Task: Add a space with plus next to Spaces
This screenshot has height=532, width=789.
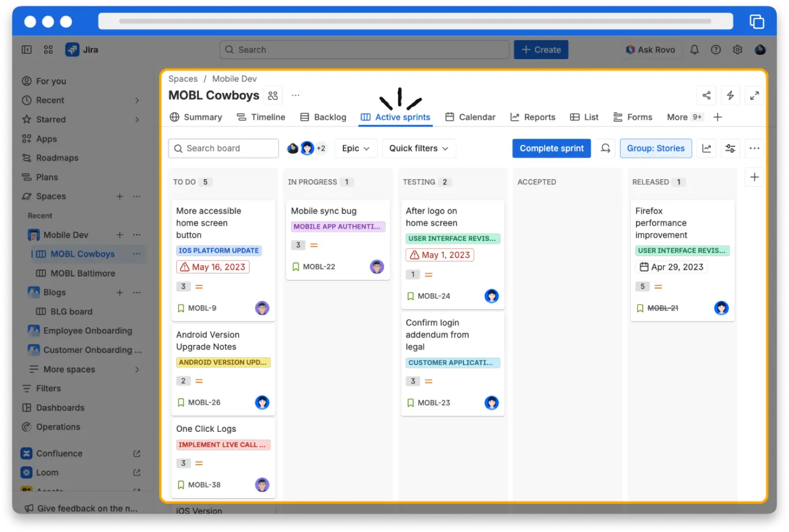Action: 119,196
